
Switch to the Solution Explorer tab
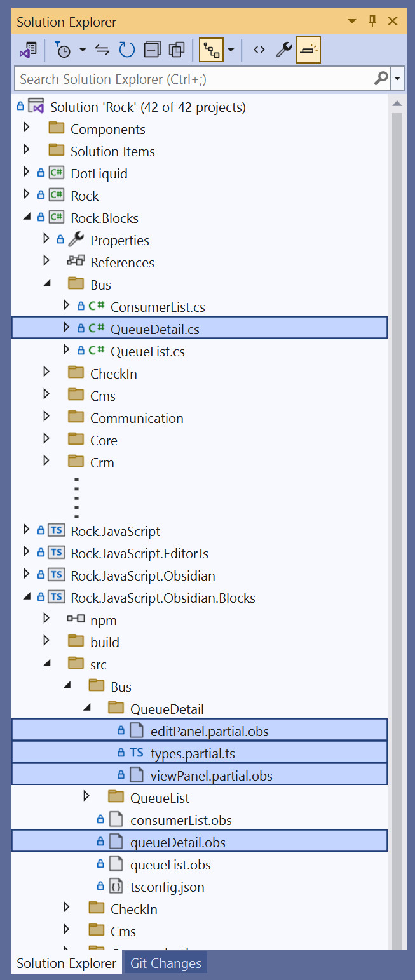click(x=67, y=963)
